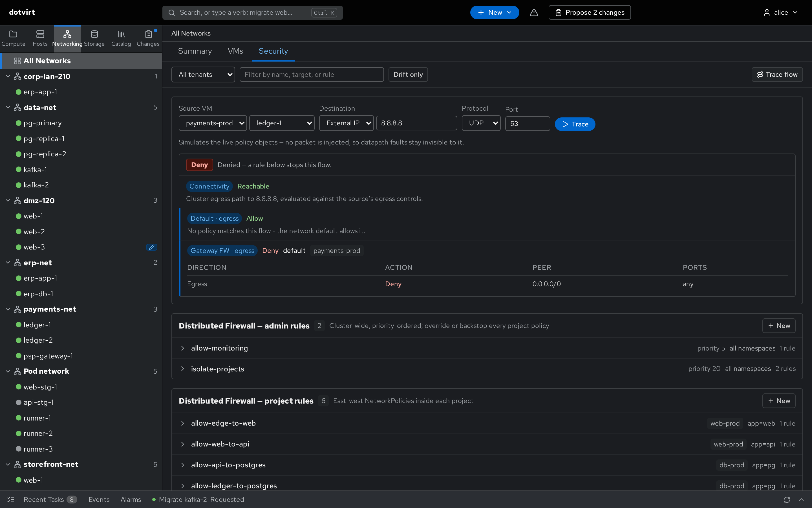Click the green status dot of pg-primary

(19, 123)
